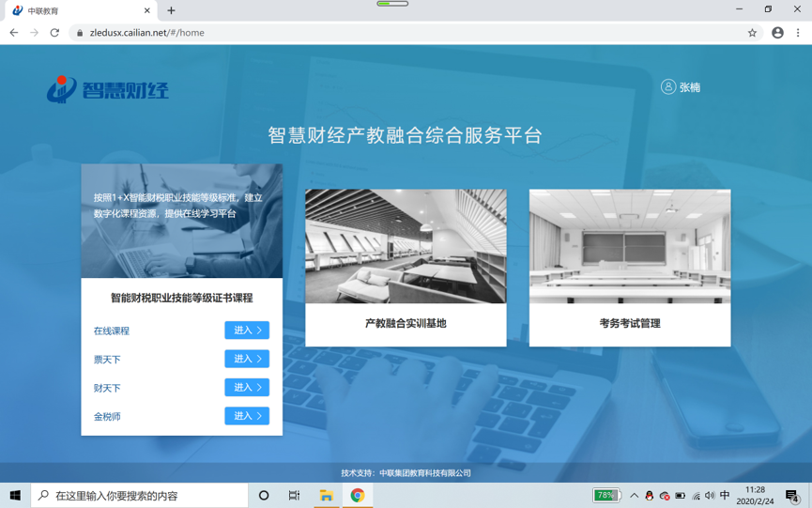Enter the 票天下 platform

click(247, 359)
